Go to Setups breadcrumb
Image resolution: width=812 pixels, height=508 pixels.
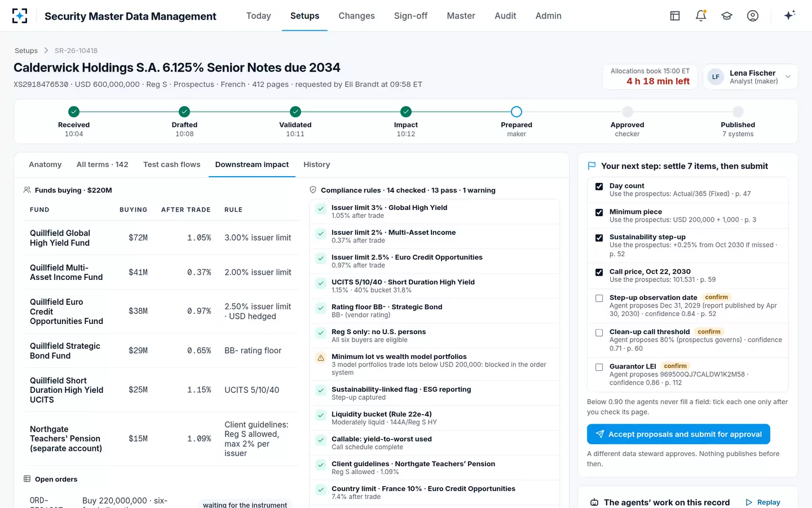click(x=26, y=51)
